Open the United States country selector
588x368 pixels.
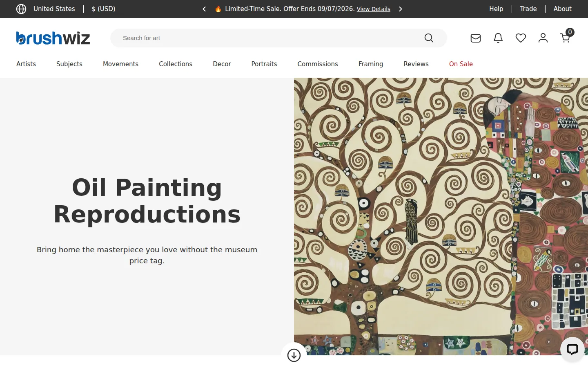(x=54, y=9)
